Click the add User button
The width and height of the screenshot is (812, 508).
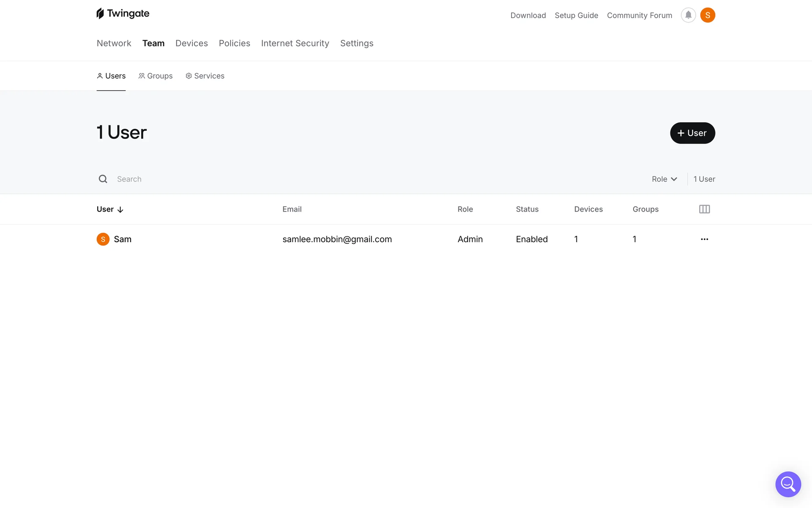click(692, 133)
